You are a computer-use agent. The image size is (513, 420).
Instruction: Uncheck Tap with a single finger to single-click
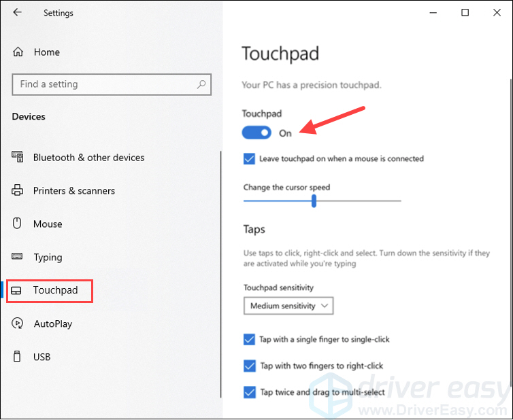pos(249,339)
